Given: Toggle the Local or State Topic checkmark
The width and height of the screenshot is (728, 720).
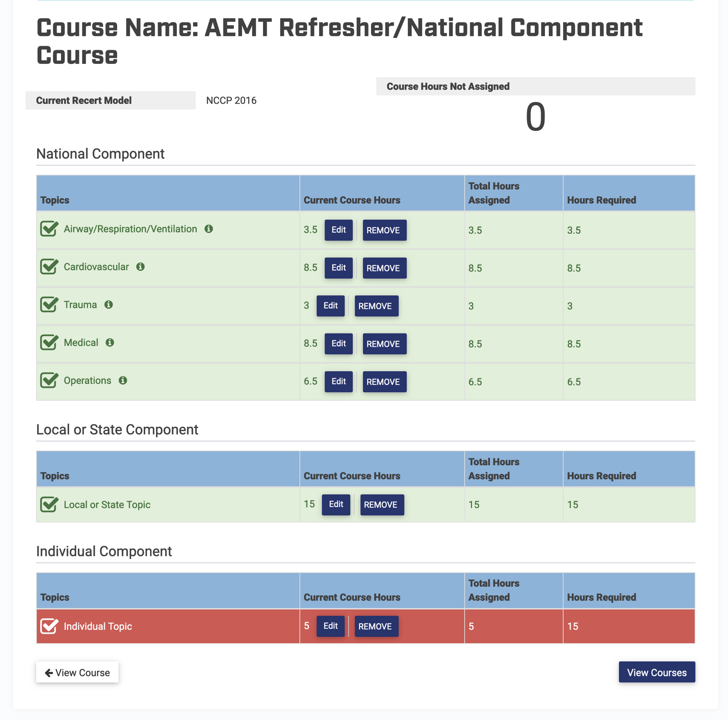Looking at the screenshot, I should tap(49, 504).
